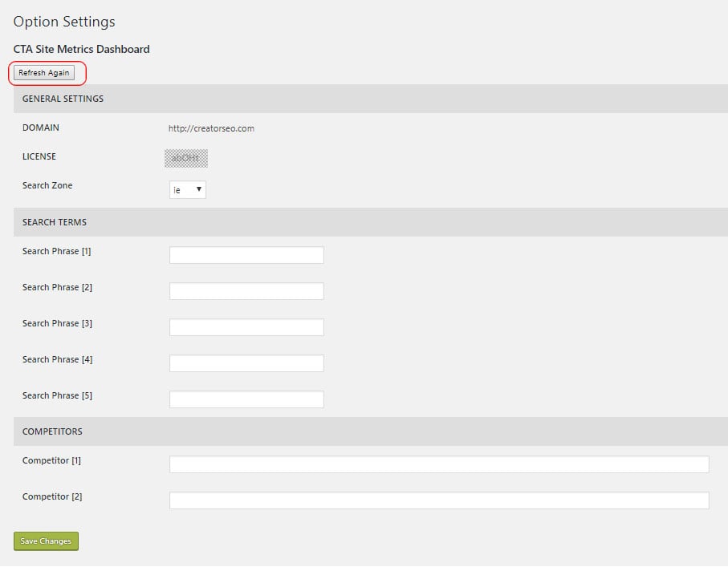Screen dimensions: 728x567
Task: Click the SEARCH TERMS section header
Action: pyautogui.click(x=54, y=222)
